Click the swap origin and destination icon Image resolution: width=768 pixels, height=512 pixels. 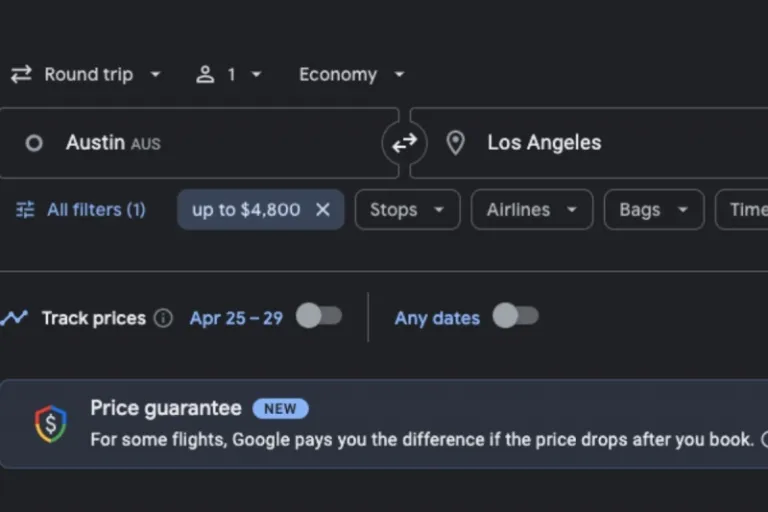coord(404,143)
